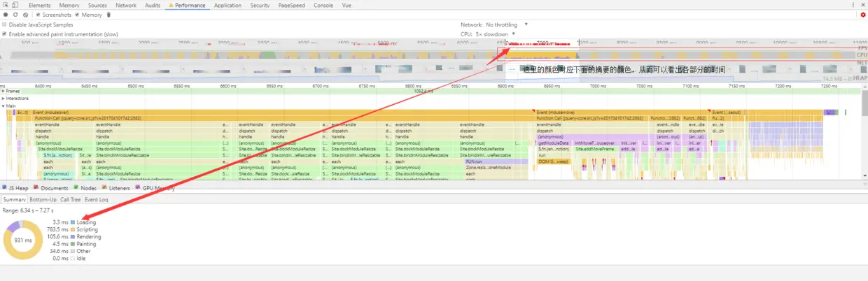Toggle the Documents counter checkbox
Screen dimensions: 868x281
pos(36,188)
